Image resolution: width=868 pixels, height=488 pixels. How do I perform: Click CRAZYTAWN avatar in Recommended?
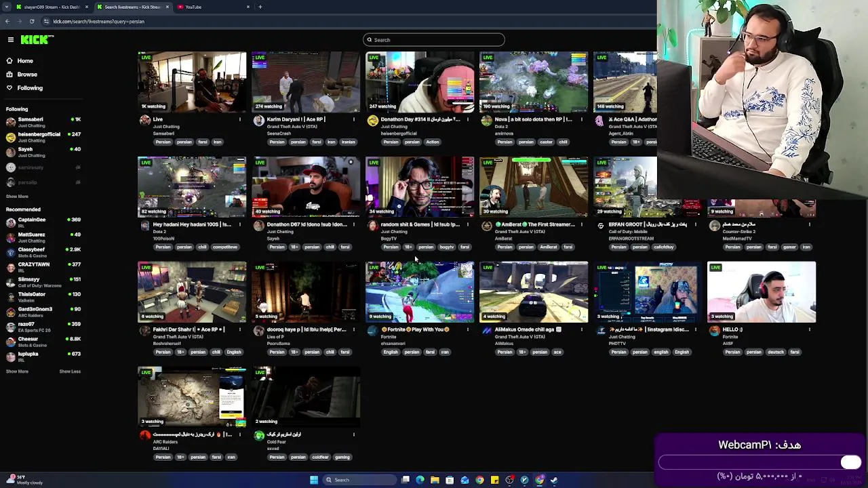(10, 266)
